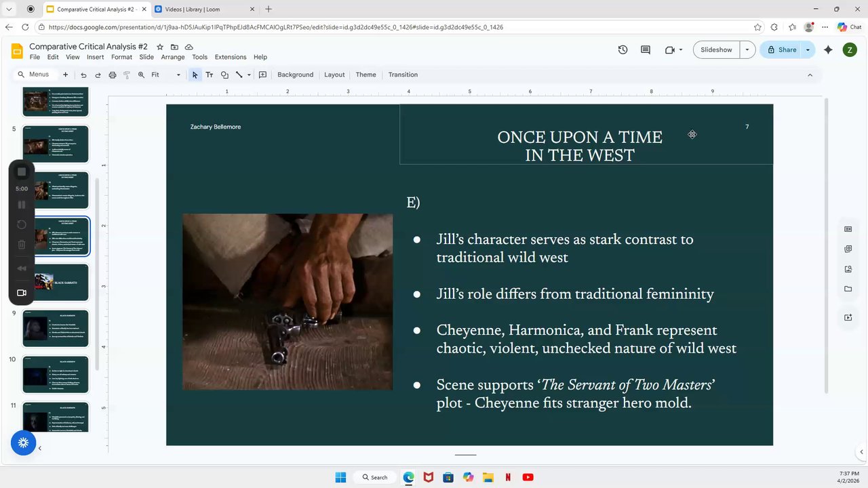Open the Edit menu

(53, 57)
